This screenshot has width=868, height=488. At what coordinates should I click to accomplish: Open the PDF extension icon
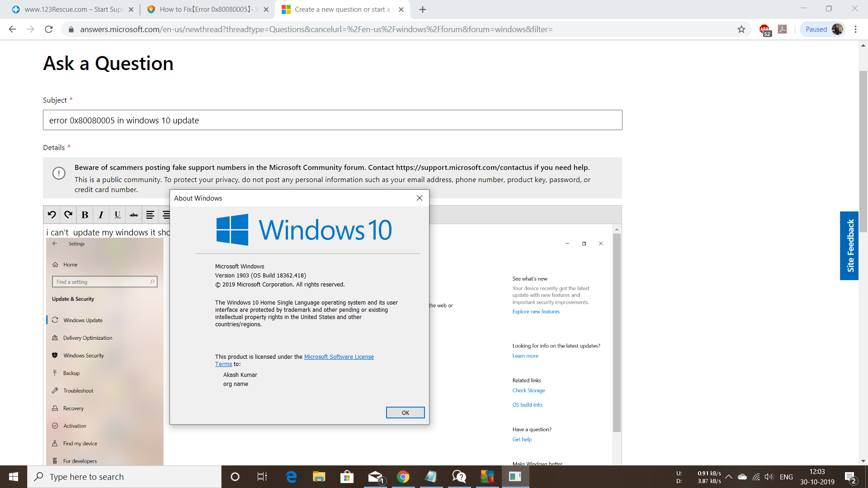tap(783, 29)
